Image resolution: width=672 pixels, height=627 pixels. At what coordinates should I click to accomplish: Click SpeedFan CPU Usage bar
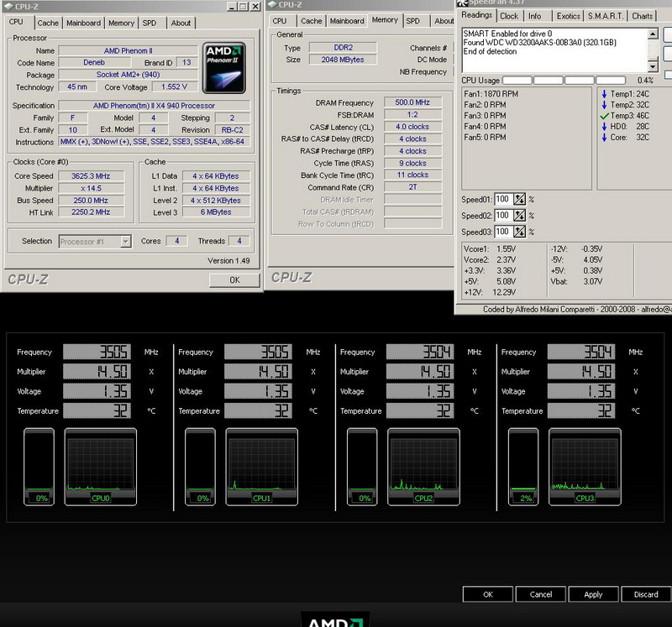pyautogui.click(x=564, y=80)
